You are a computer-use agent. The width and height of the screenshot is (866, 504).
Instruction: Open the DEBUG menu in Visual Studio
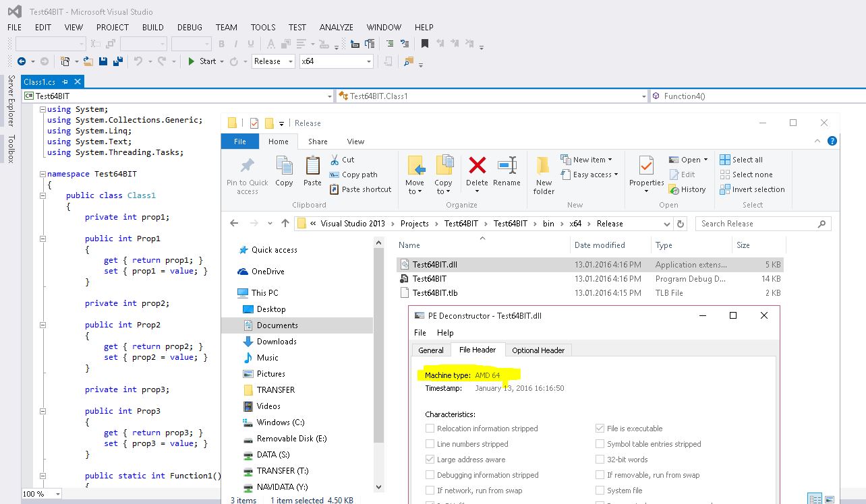click(x=190, y=28)
